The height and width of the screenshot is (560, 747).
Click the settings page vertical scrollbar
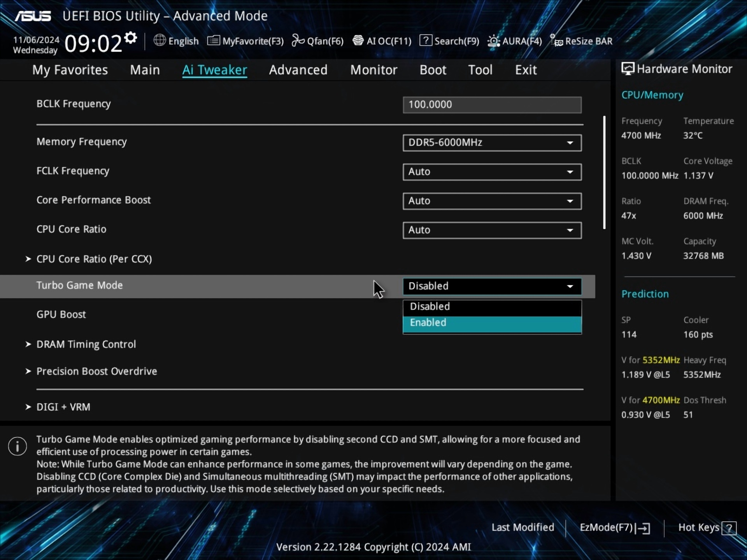[x=604, y=172]
